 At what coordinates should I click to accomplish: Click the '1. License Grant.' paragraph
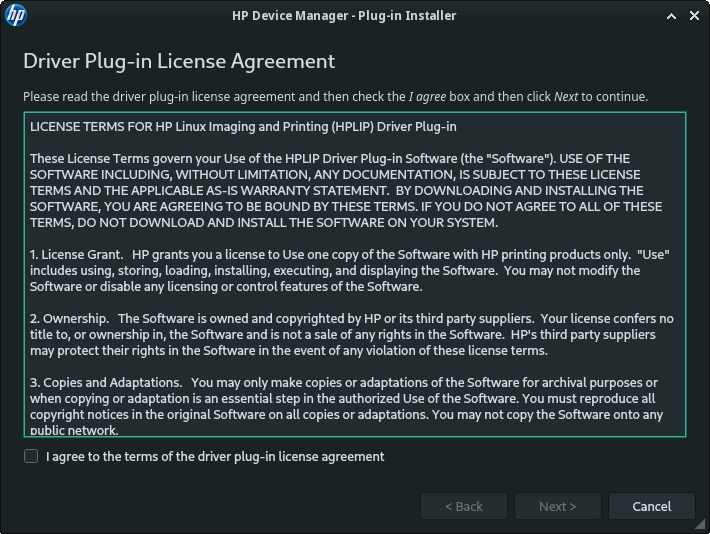(350, 270)
